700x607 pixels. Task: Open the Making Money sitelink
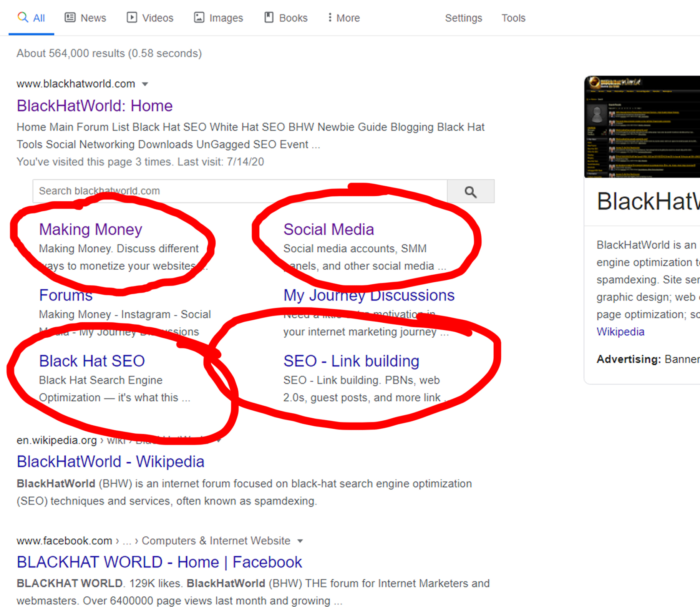(x=91, y=229)
